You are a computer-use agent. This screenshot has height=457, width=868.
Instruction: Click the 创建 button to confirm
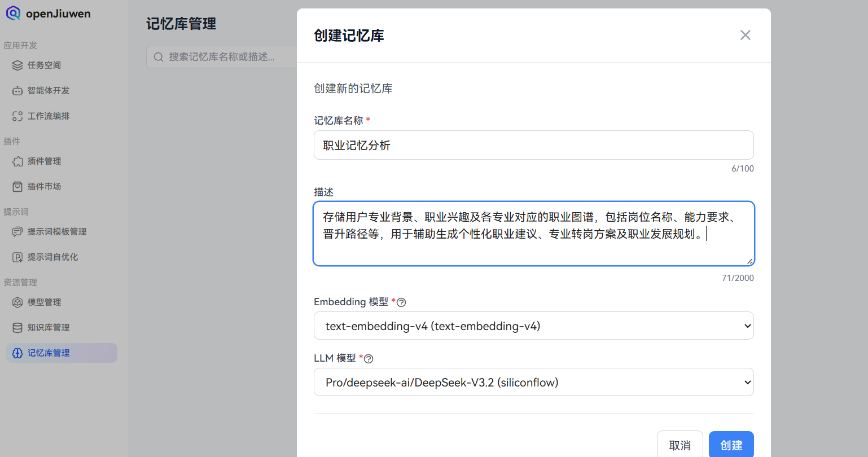[731, 445]
